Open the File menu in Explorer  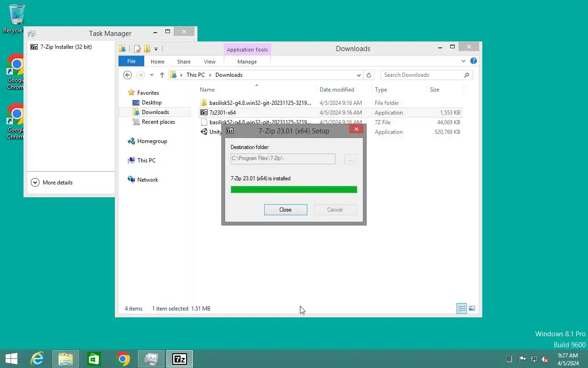pyautogui.click(x=131, y=61)
